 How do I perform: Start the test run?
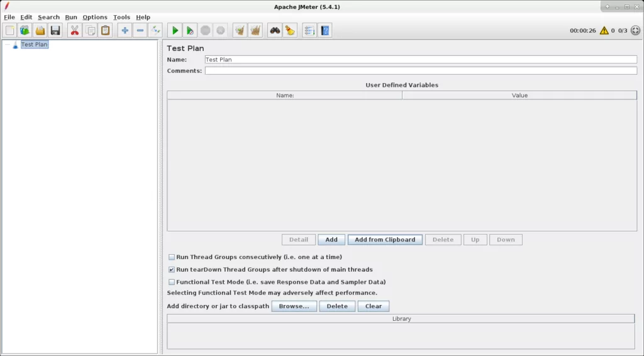click(175, 30)
